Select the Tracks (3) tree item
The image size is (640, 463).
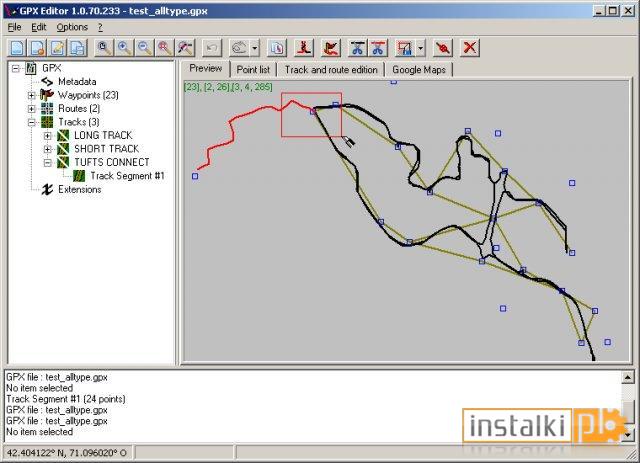click(x=79, y=122)
